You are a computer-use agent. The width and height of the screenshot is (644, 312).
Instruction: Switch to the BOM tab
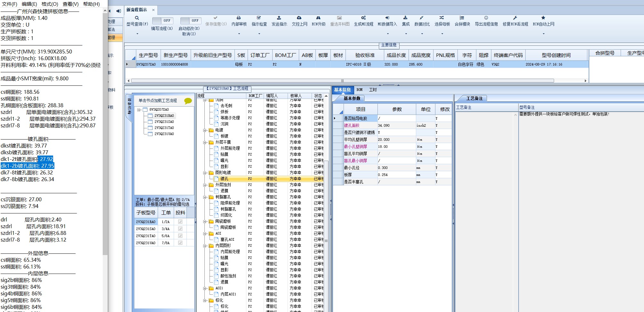[360, 90]
